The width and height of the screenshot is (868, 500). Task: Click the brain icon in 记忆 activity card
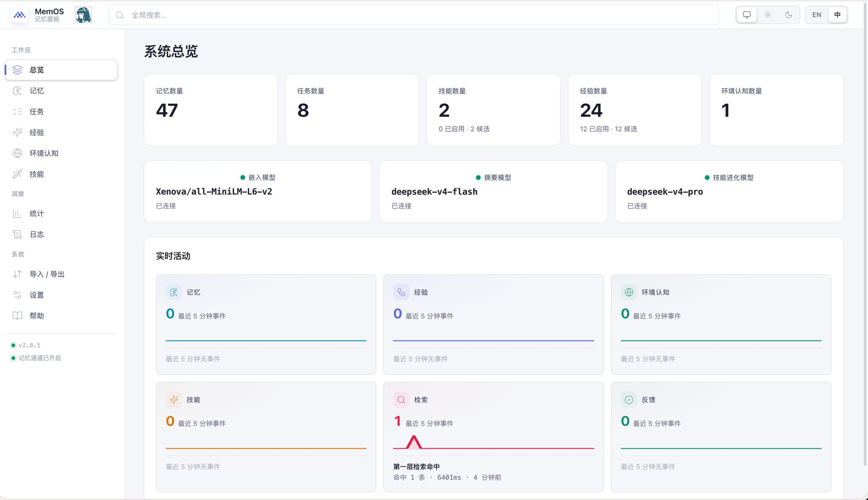[174, 292]
